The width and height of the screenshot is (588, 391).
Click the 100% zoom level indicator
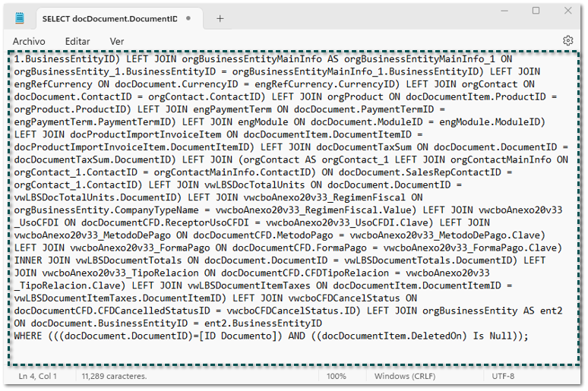(x=336, y=376)
